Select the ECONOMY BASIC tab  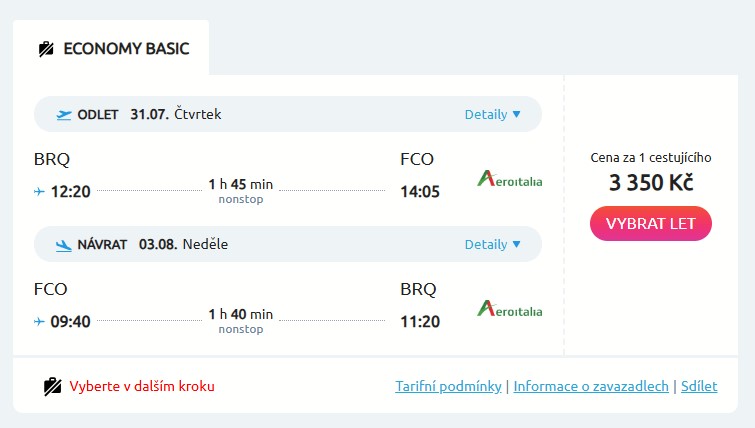(111, 48)
